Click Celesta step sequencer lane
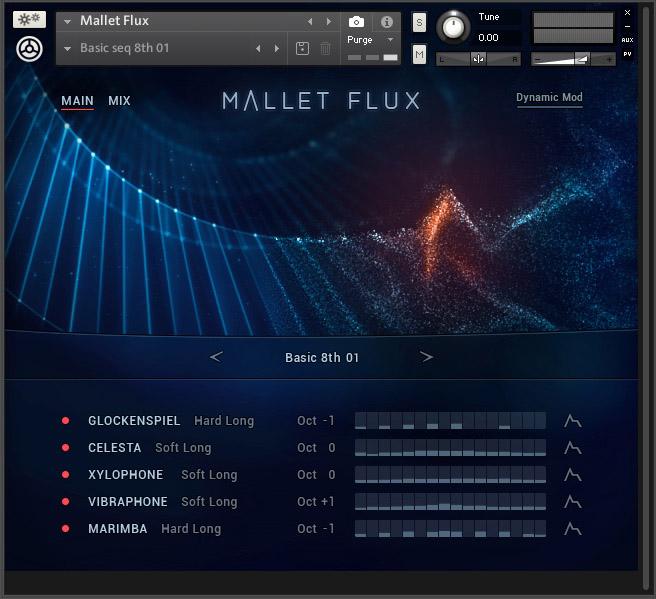Screen dimensions: 656x599 (450, 448)
